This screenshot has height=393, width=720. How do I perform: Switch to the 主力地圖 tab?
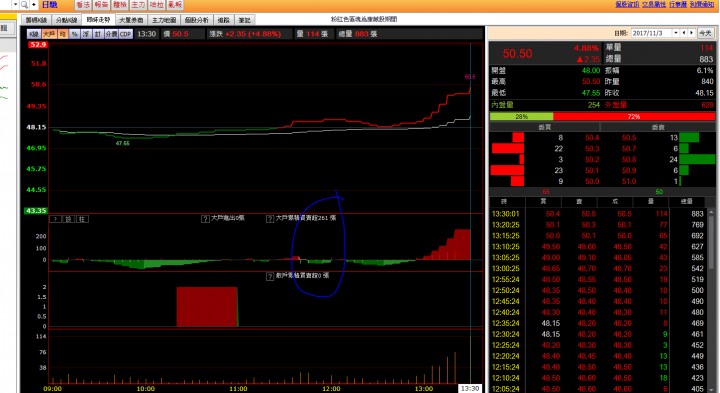tap(164, 20)
